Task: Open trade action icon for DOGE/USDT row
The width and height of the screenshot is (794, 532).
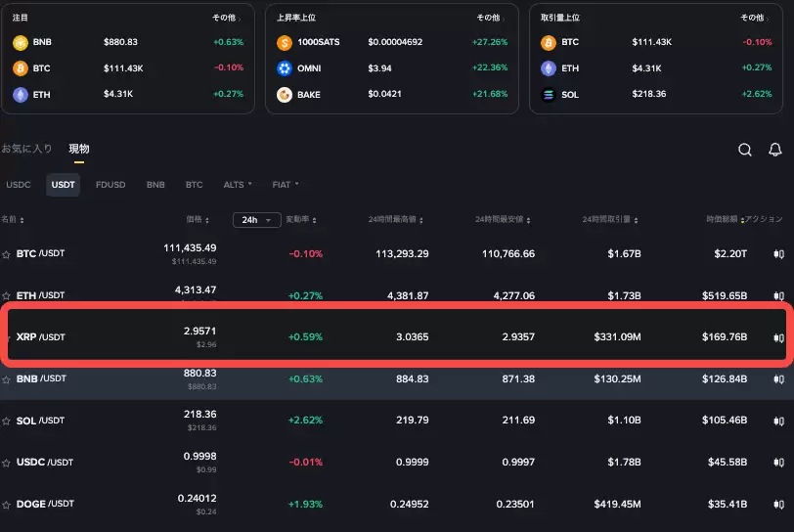Action: click(x=778, y=505)
